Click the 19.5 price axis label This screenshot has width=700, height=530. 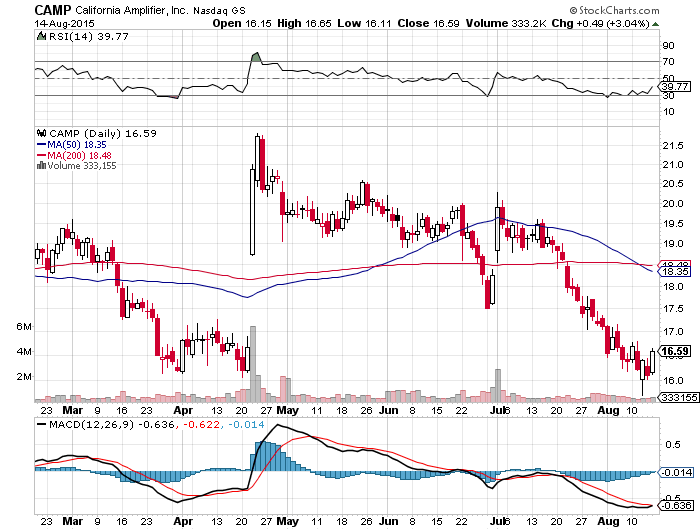[x=673, y=224]
